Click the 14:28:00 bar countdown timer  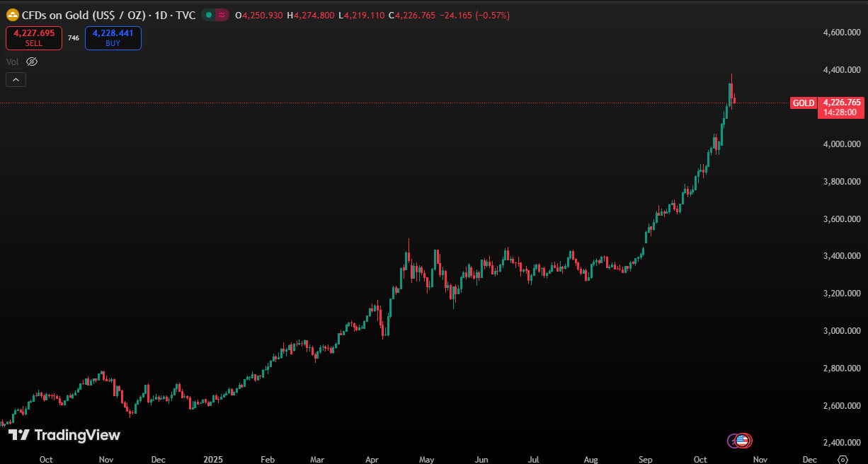pyautogui.click(x=840, y=112)
